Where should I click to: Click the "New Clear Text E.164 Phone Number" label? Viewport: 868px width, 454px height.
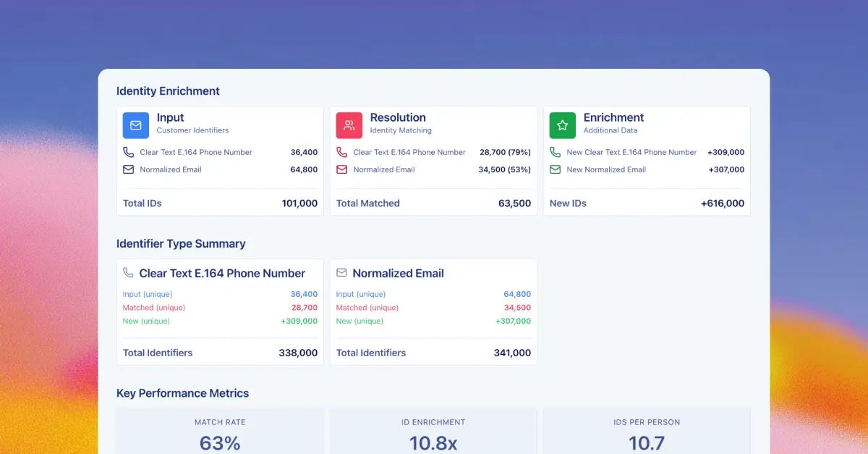pyautogui.click(x=631, y=152)
